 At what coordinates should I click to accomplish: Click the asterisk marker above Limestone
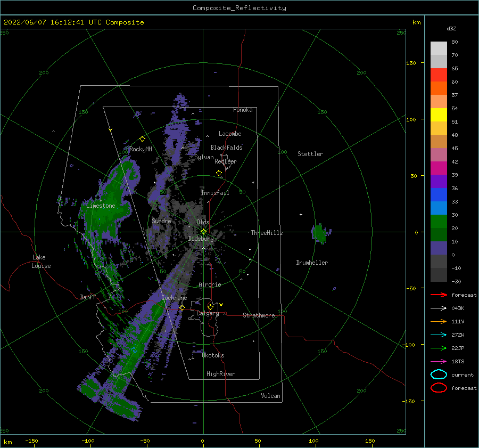[x=101, y=201]
